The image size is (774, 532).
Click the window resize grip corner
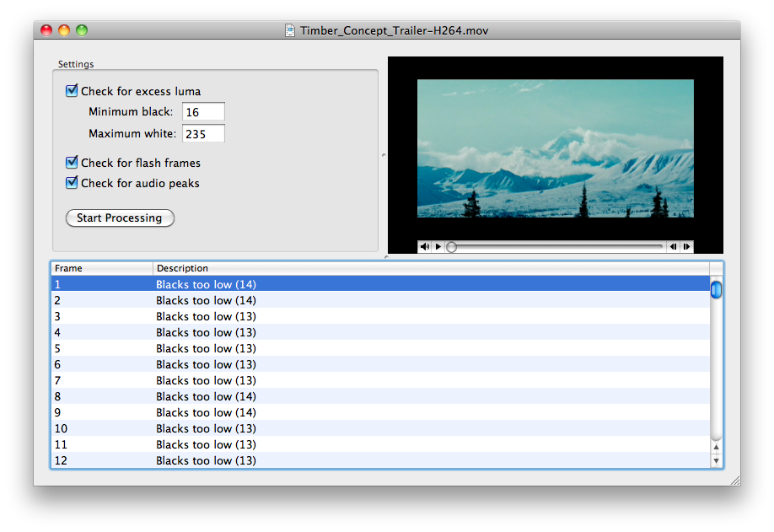[x=735, y=481]
